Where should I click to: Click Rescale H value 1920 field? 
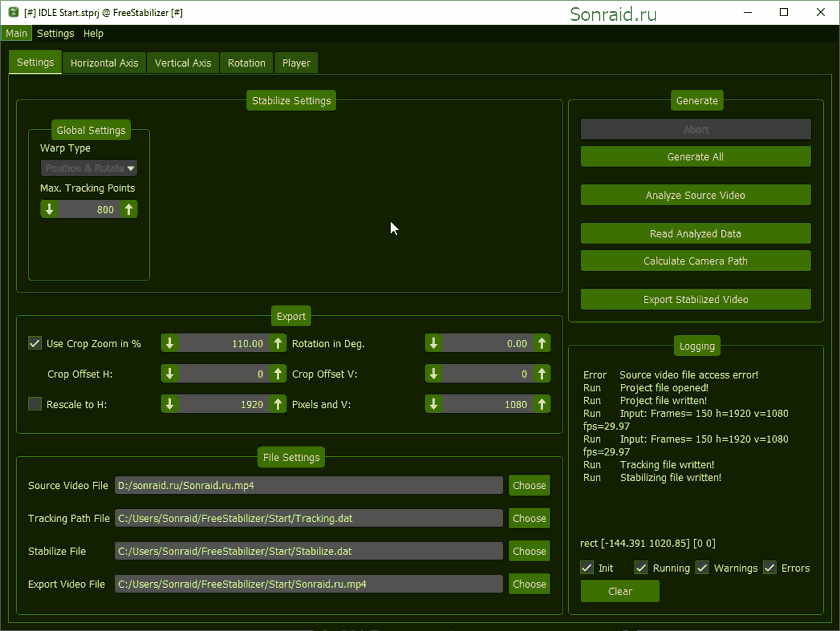[224, 404]
